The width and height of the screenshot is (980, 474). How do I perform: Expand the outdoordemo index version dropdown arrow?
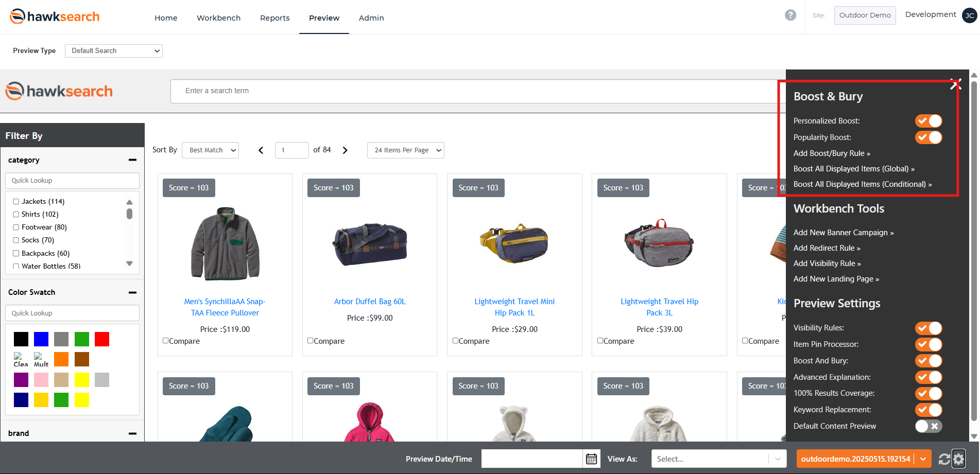point(923,459)
